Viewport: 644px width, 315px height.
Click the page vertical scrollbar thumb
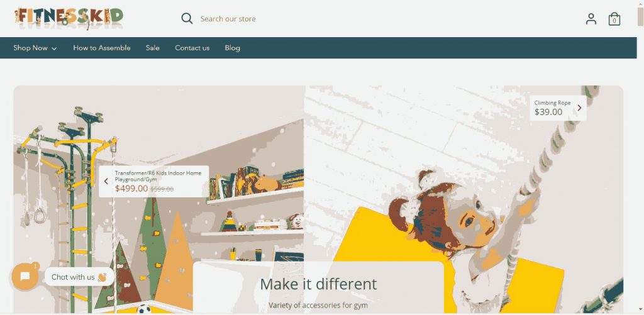pyautogui.click(x=640, y=16)
